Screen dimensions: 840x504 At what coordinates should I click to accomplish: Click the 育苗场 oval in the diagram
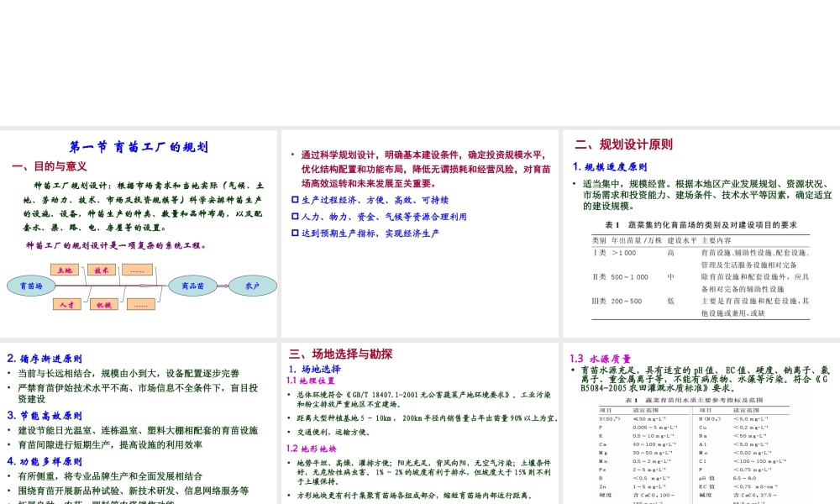(31, 286)
